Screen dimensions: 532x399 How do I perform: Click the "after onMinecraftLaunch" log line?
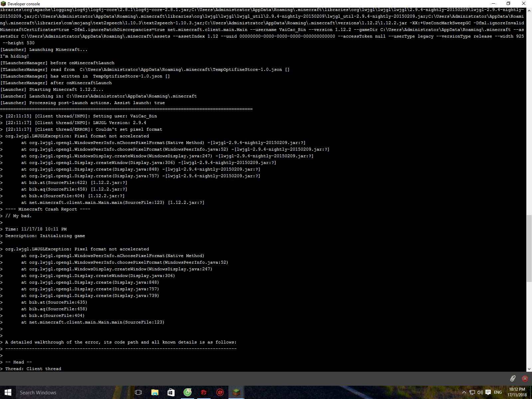[56, 83]
